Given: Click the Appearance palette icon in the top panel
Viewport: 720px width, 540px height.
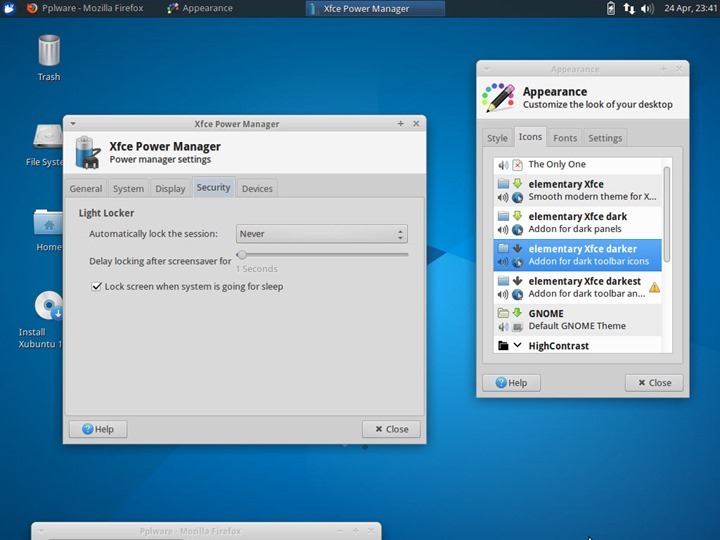Looking at the screenshot, I should click(173, 8).
